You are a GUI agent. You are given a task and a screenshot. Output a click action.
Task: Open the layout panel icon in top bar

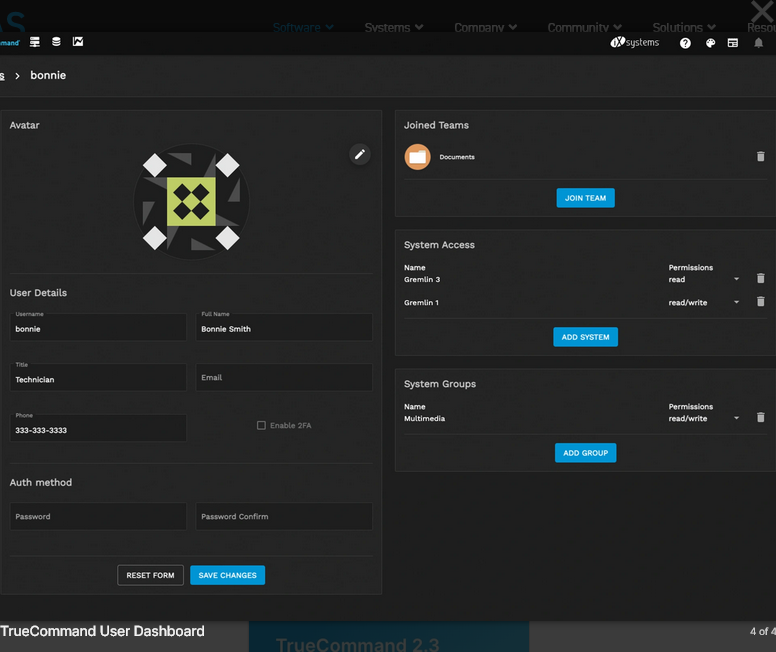733,43
